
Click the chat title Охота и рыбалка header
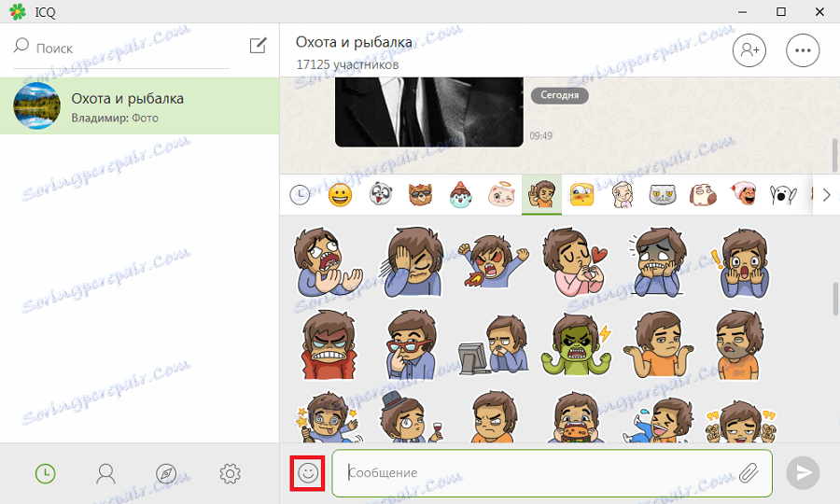(x=354, y=42)
